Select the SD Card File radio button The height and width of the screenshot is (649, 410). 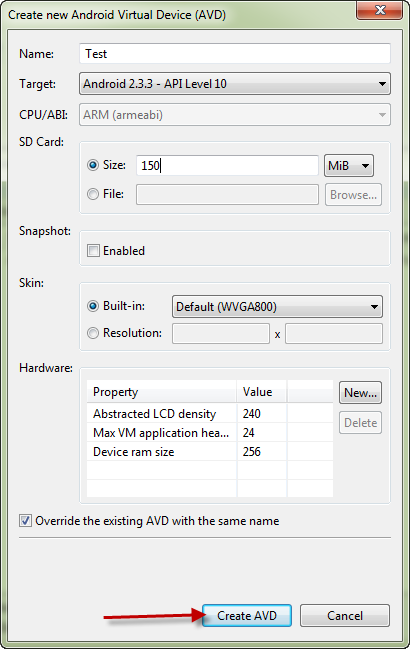click(93, 194)
